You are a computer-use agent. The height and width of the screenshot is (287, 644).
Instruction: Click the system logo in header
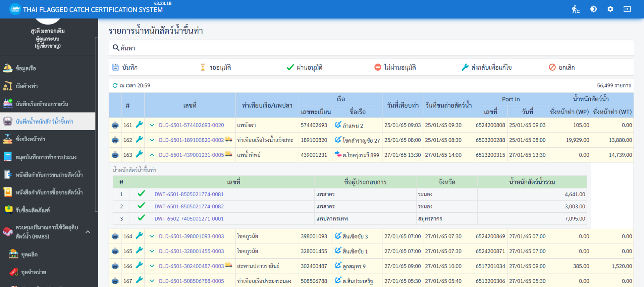[x=15, y=9]
